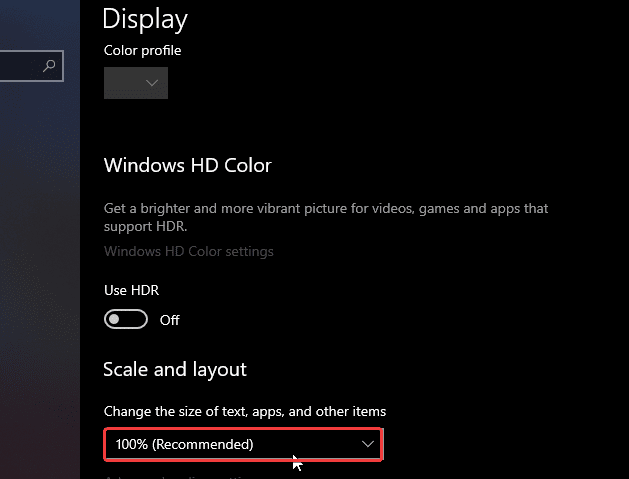Screen dimensions: 629x479
Task: Focus the Settings search box
Action: click(x=31, y=66)
